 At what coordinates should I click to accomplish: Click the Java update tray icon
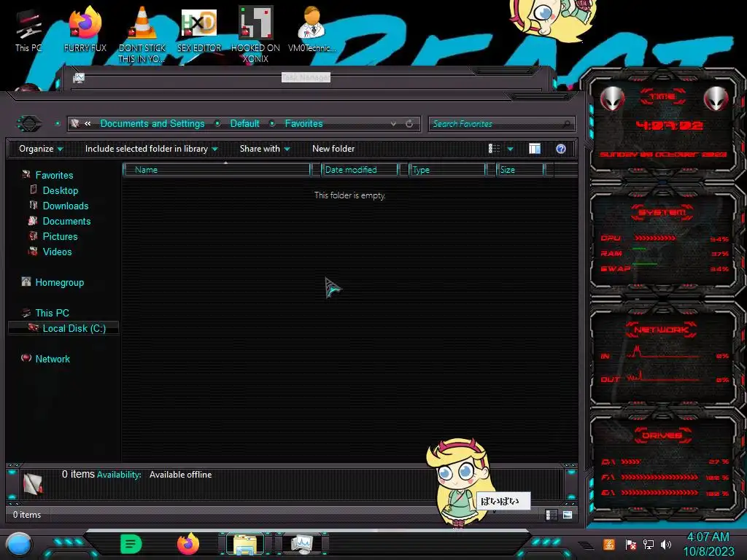click(609, 544)
